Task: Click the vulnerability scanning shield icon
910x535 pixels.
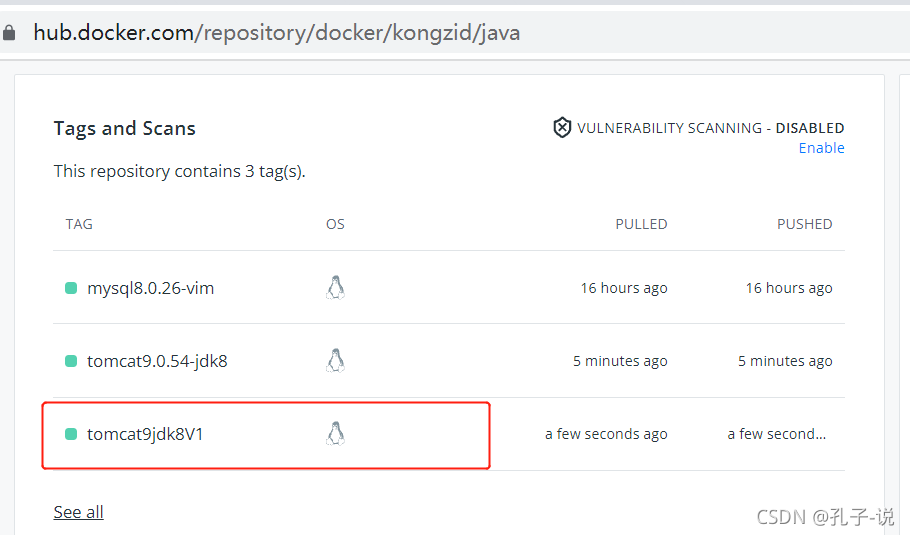Action: pyautogui.click(x=562, y=128)
